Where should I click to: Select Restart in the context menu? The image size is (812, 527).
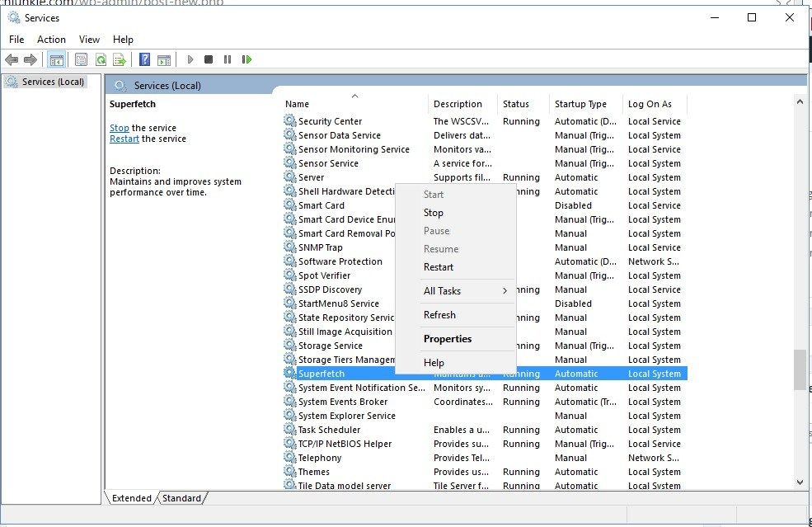click(x=439, y=267)
